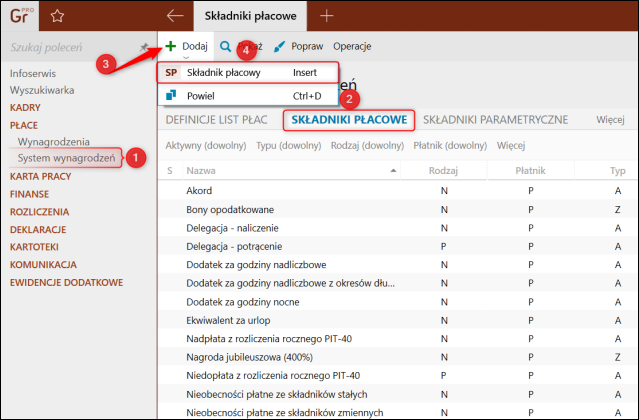This screenshot has width=639, height=420.
Task: Open System wynagrodzeń in the sidebar
Action: click(66, 158)
